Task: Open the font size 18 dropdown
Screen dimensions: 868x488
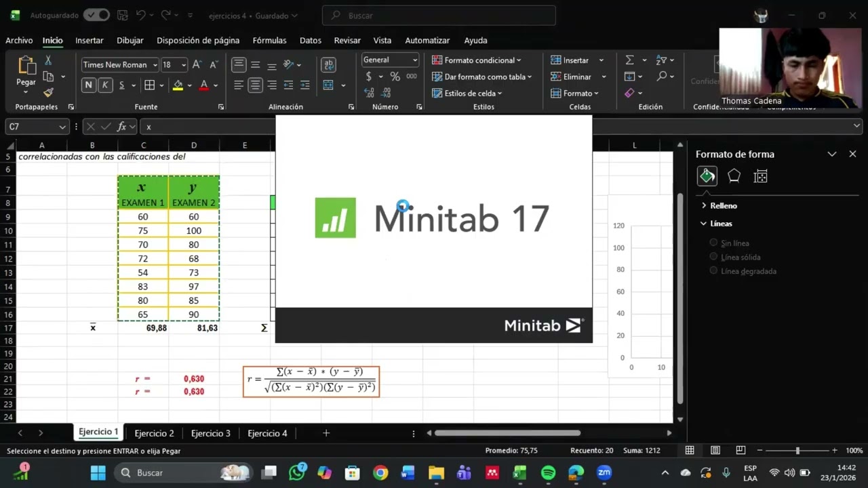Action: click(x=183, y=65)
